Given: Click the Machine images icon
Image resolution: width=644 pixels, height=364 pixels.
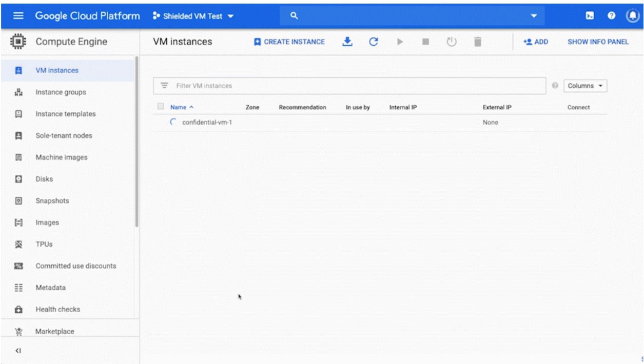Looking at the screenshot, I should point(18,157).
